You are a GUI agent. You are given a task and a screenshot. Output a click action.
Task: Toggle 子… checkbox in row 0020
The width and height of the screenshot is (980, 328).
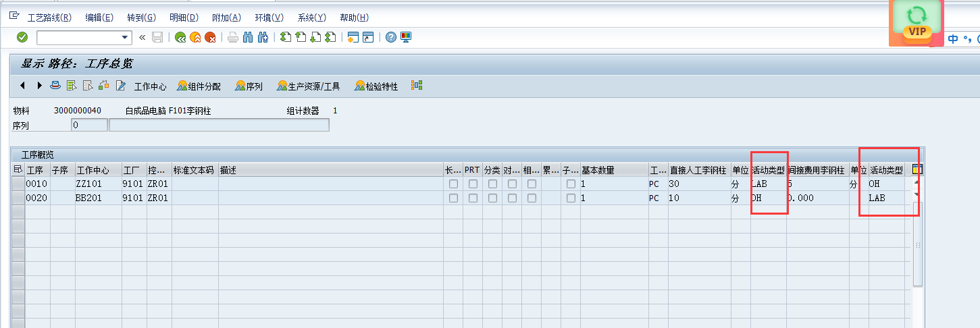(x=571, y=198)
